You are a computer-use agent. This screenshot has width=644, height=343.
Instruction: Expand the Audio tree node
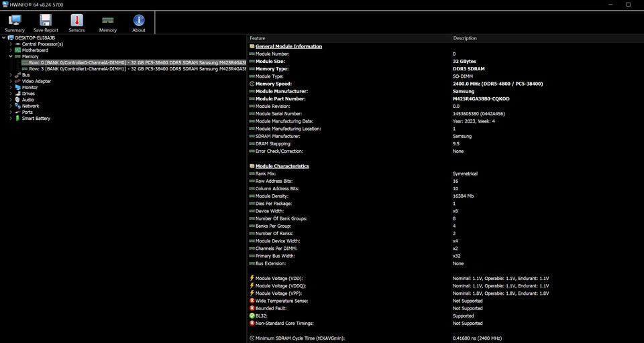[11, 100]
